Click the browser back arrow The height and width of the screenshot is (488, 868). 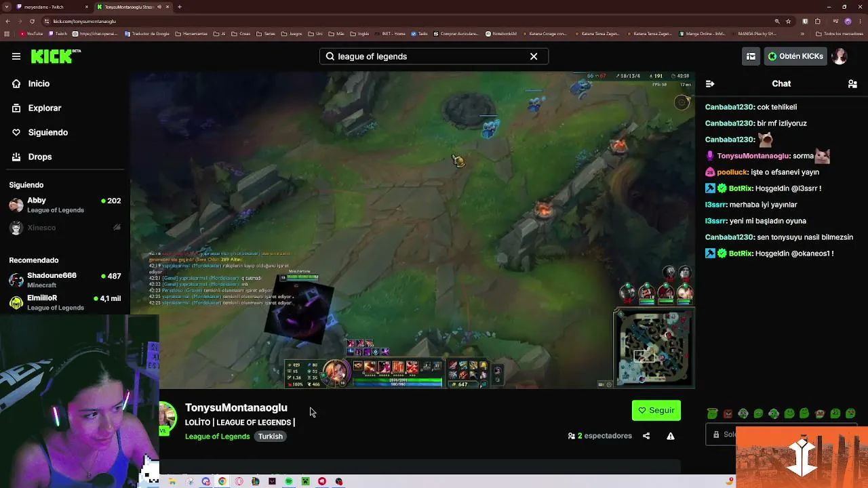(7, 21)
